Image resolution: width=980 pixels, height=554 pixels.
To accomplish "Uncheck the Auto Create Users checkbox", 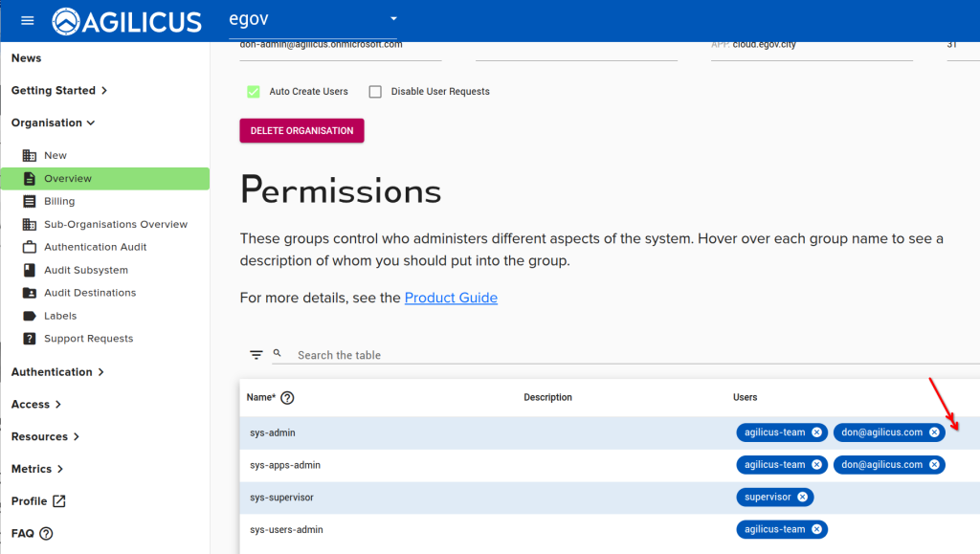I will [x=254, y=92].
